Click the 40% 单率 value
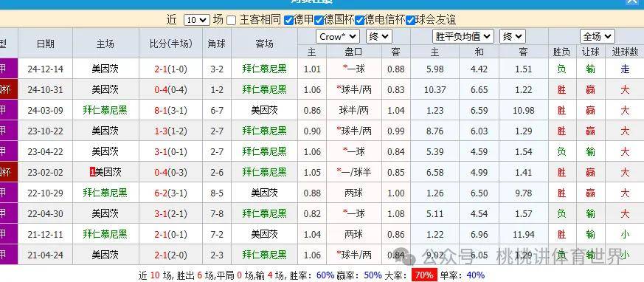This screenshot has width=644, height=282. (476, 275)
